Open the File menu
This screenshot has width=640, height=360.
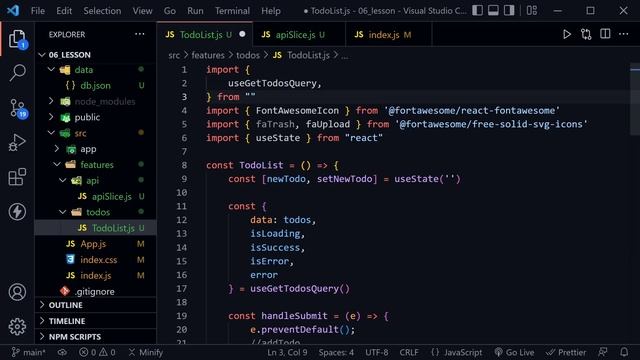pos(38,11)
